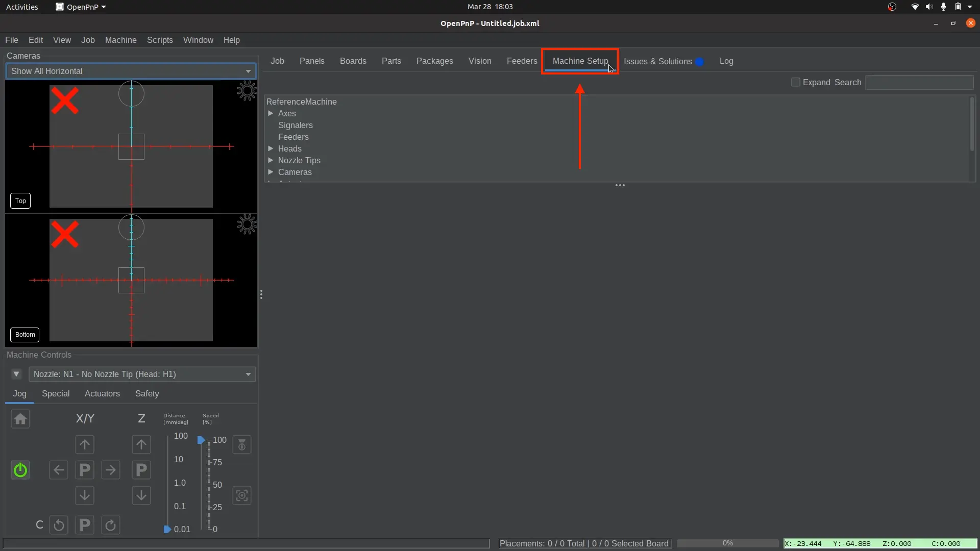
Task: Open the Nozzle N1 selection dropdown
Action: click(142, 374)
